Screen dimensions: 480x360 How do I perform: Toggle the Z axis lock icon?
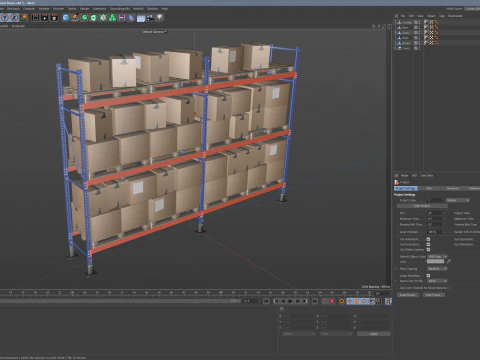pyautogui.click(x=15, y=17)
